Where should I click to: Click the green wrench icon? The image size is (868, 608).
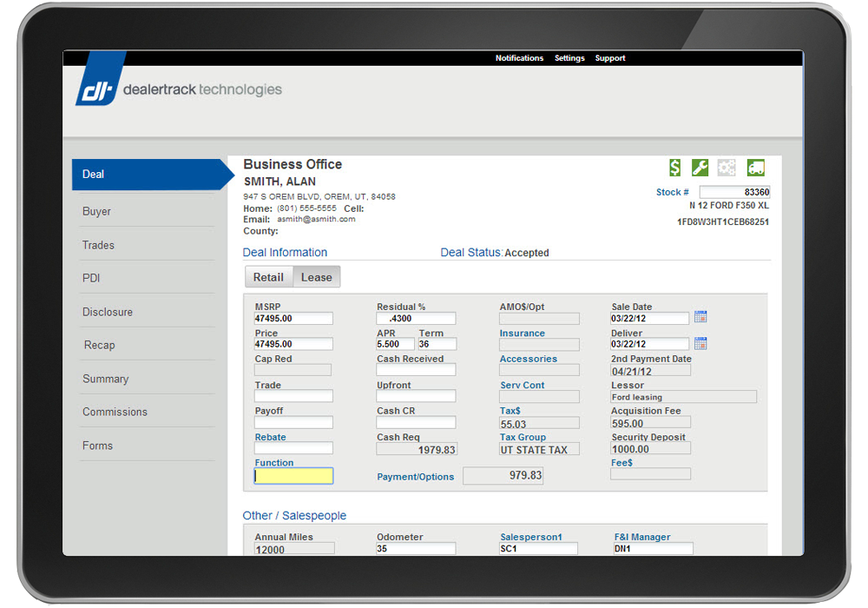pos(700,168)
